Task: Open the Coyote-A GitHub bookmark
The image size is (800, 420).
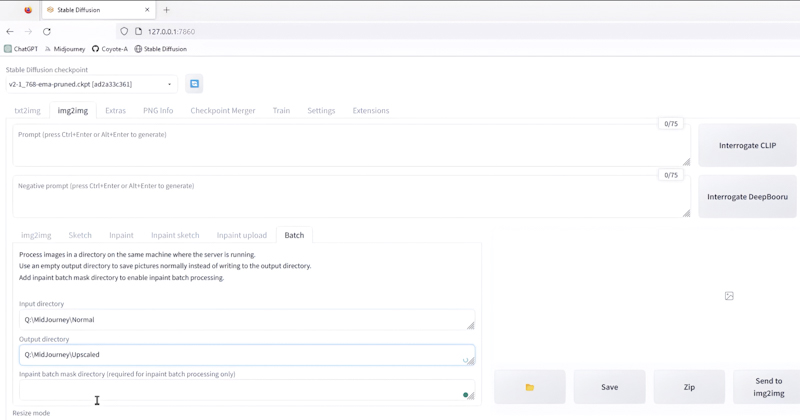Action: click(110, 49)
